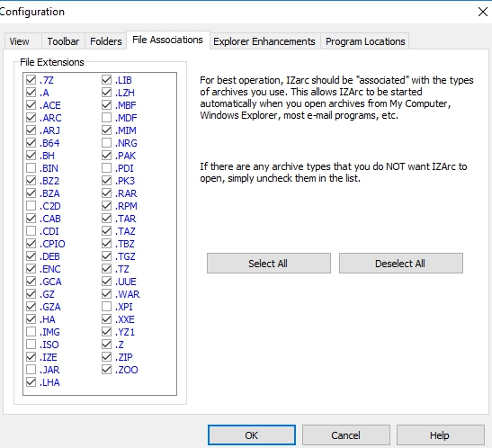Toggle the .BZ2 checkbox
Screen dimensions: 492x448
click(x=31, y=181)
